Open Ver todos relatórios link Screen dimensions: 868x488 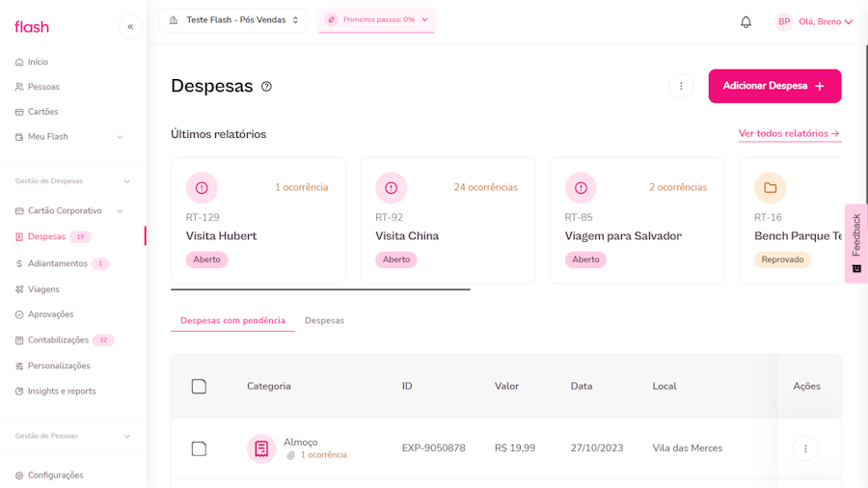pyautogui.click(x=789, y=134)
